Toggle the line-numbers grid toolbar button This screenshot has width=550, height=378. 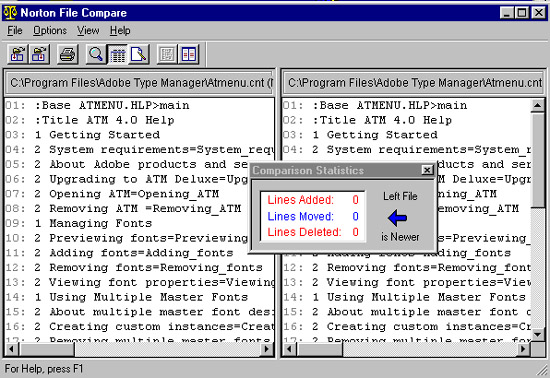click(118, 54)
